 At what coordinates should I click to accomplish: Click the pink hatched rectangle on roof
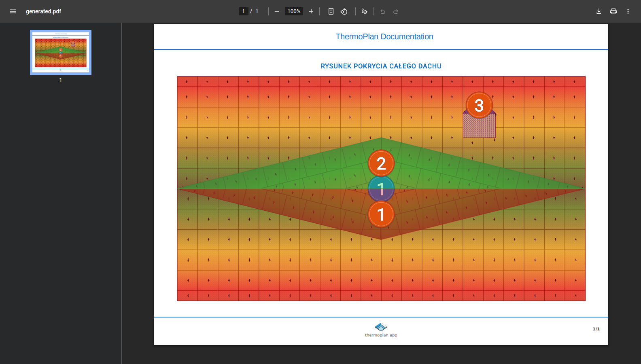pos(479,125)
